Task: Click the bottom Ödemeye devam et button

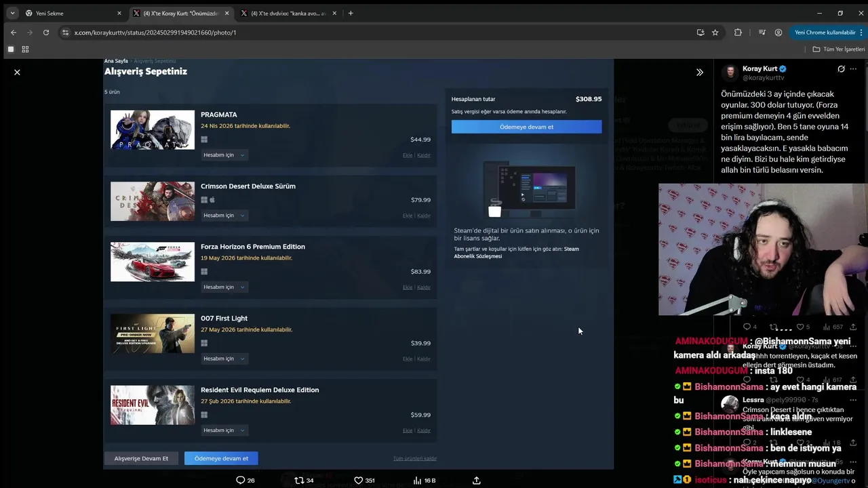Action: (x=221, y=458)
